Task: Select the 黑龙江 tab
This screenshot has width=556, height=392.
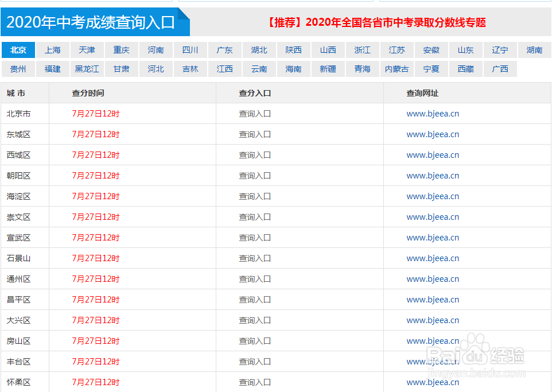Action: [87, 68]
